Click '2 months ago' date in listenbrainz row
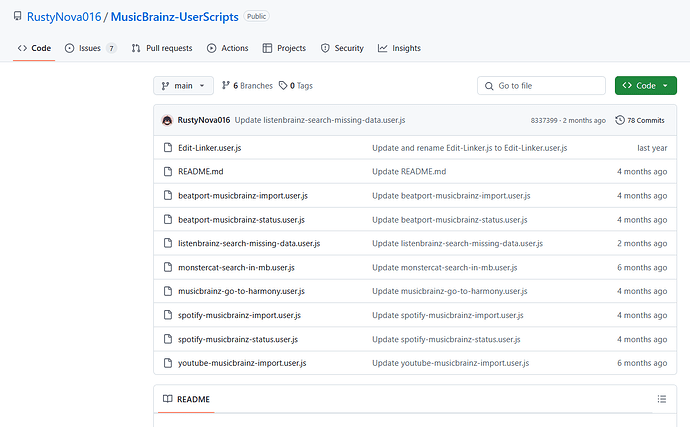This screenshot has height=427, width=690. pos(642,243)
